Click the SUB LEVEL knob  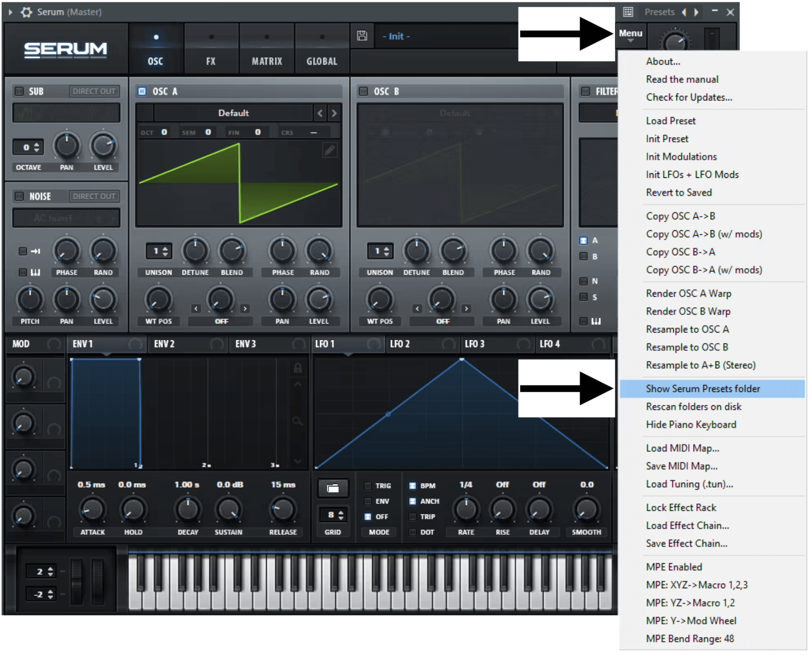pyautogui.click(x=103, y=146)
